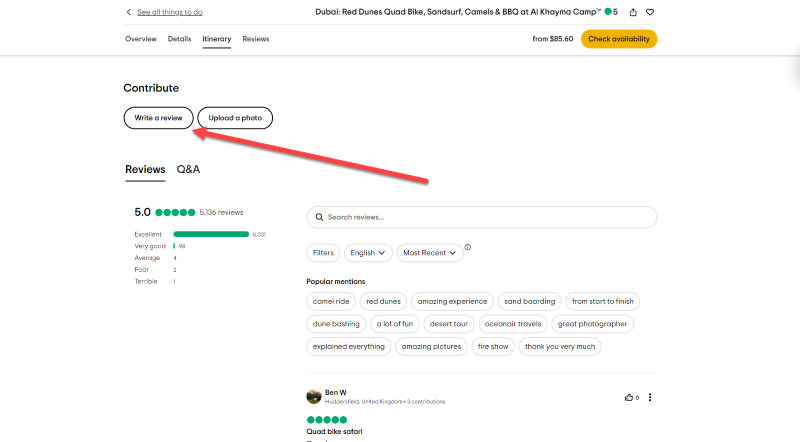This screenshot has height=442, width=800.
Task: Select the Itinerary tab
Action: pos(216,39)
